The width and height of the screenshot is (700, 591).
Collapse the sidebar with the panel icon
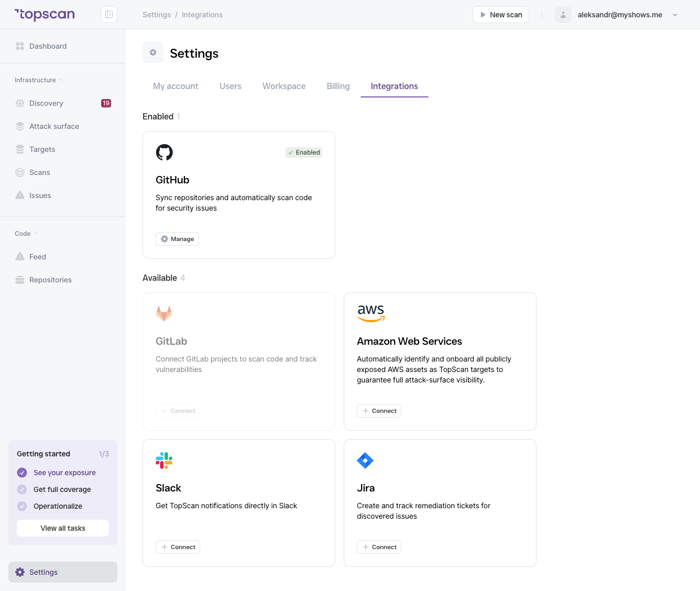[109, 15]
